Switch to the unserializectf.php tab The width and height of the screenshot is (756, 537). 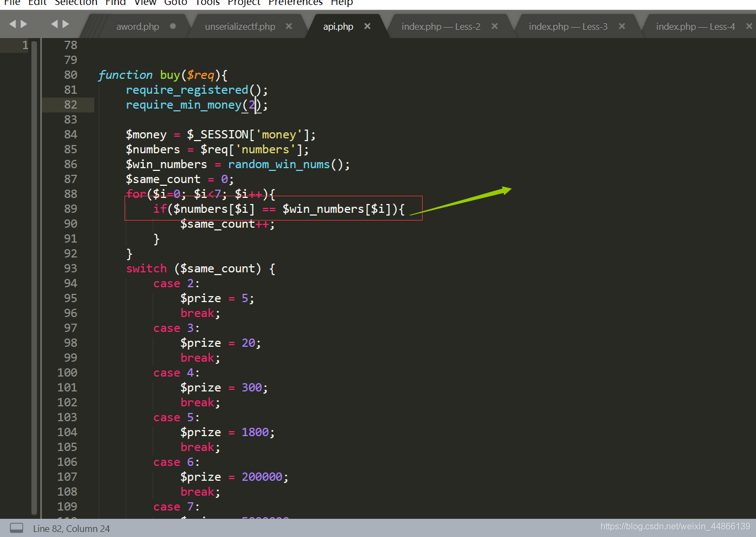click(x=240, y=26)
